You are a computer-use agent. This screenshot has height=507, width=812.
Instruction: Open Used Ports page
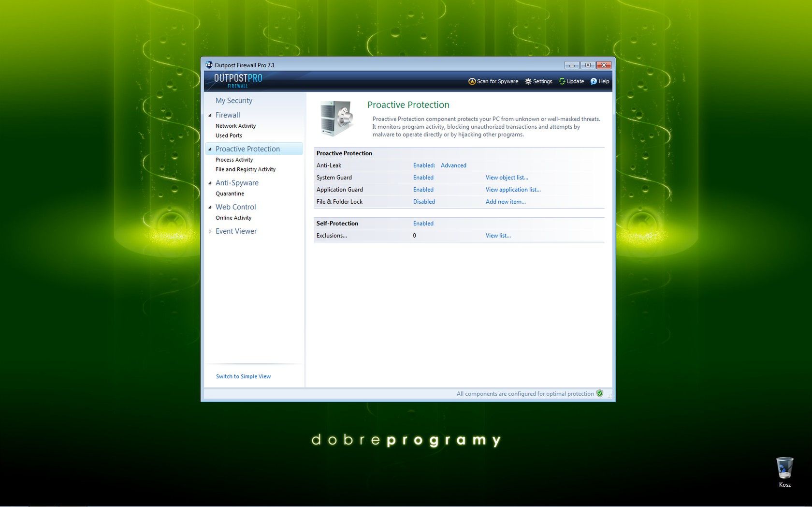point(229,135)
